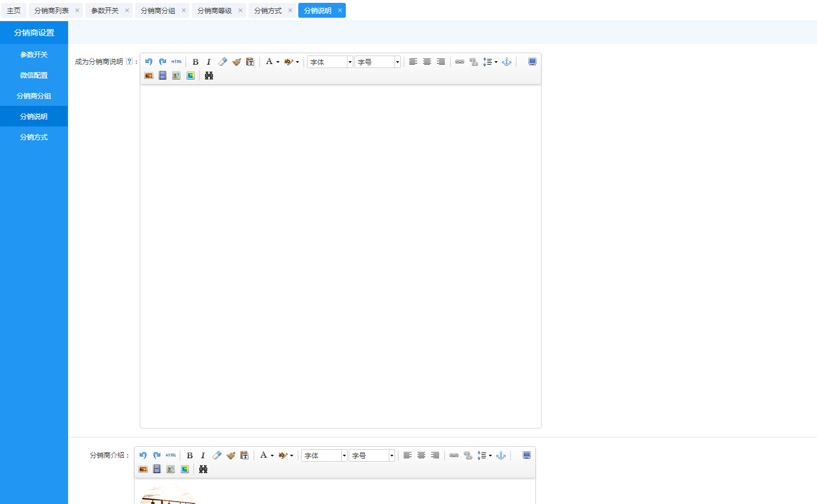This screenshot has width=817, height=504.
Task: Open the 微信配置 sidebar menu item
Action: [34, 76]
